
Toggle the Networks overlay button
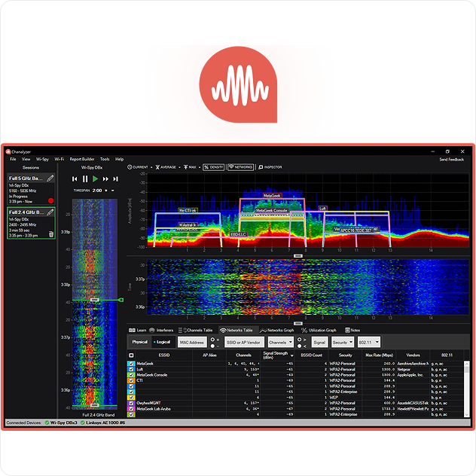click(240, 167)
